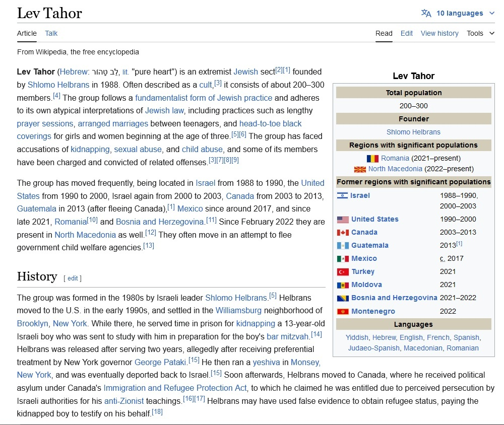Click 'Total population' infobox header

[413, 93]
